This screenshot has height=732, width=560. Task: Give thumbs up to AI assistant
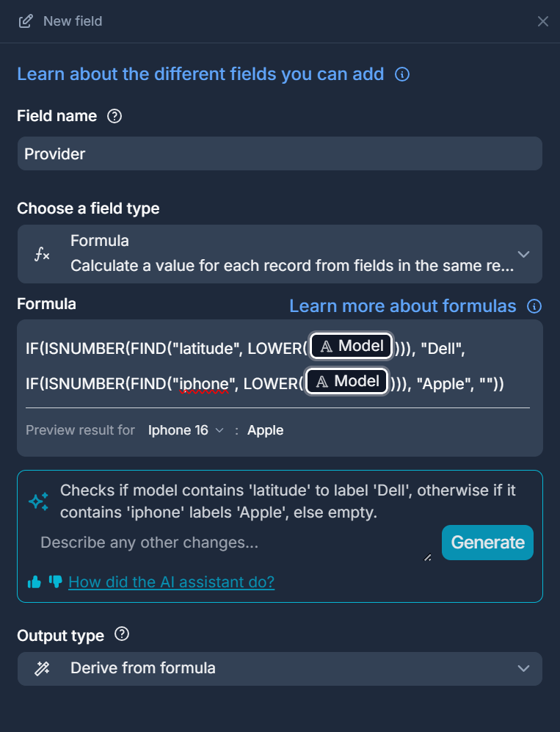pos(34,582)
